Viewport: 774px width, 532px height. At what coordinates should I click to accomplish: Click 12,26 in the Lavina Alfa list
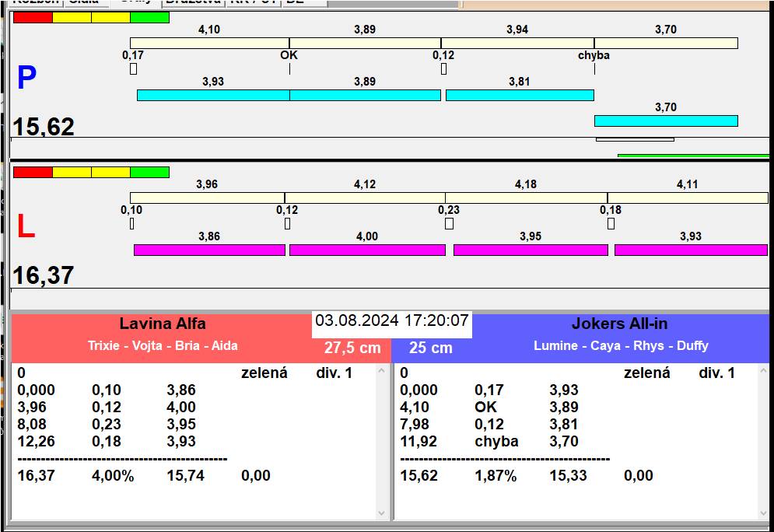tap(36, 441)
